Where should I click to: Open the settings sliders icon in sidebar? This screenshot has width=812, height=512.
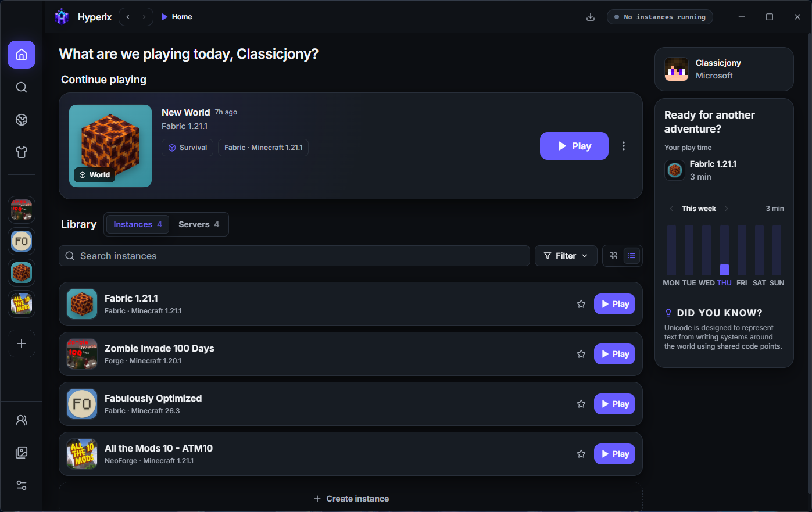[22, 485]
